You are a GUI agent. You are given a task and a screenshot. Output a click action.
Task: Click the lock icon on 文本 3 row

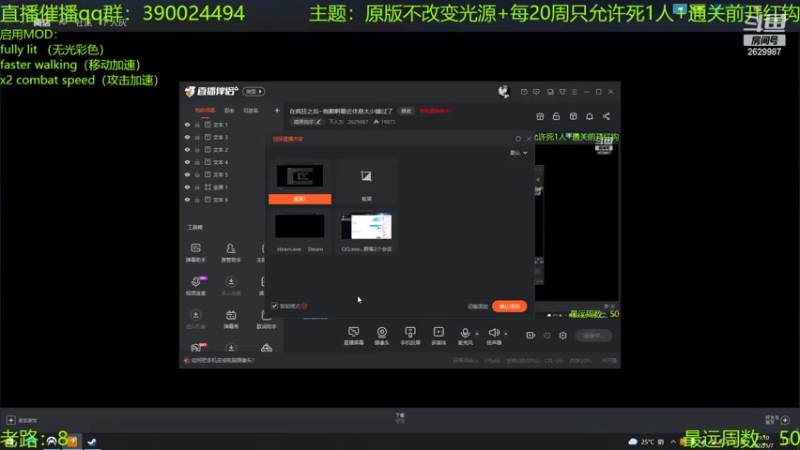point(197,137)
